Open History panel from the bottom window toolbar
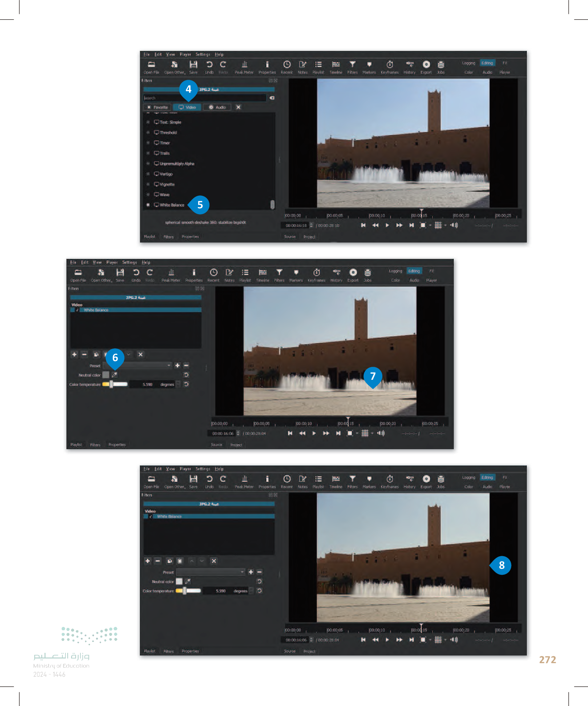Image resolution: width=588 pixels, height=706 pixels. coord(409,479)
